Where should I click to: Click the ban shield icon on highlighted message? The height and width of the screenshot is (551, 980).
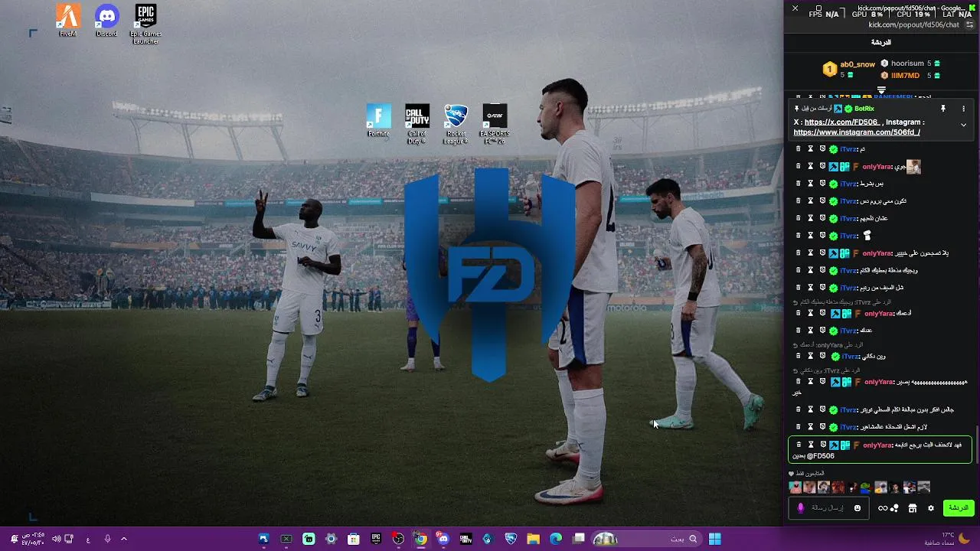823,445
